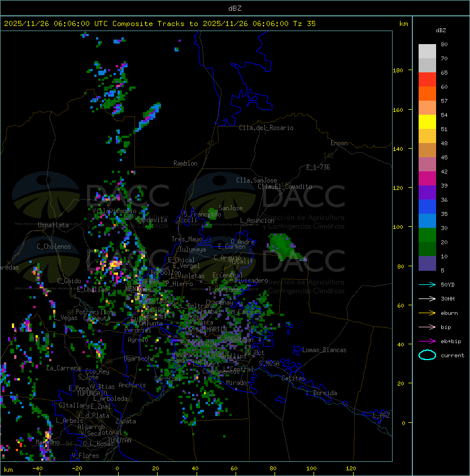
Task: Click the 'dBZ' legend heading
Action: point(441,31)
